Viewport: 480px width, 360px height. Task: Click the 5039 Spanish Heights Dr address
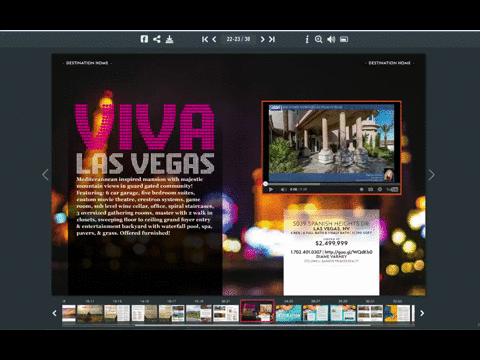point(331,223)
